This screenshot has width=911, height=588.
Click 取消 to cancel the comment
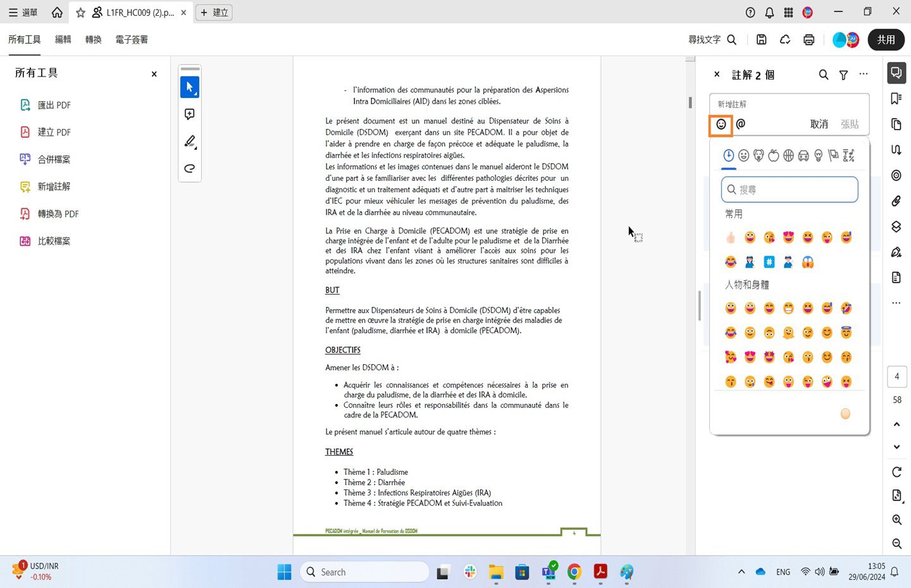819,124
